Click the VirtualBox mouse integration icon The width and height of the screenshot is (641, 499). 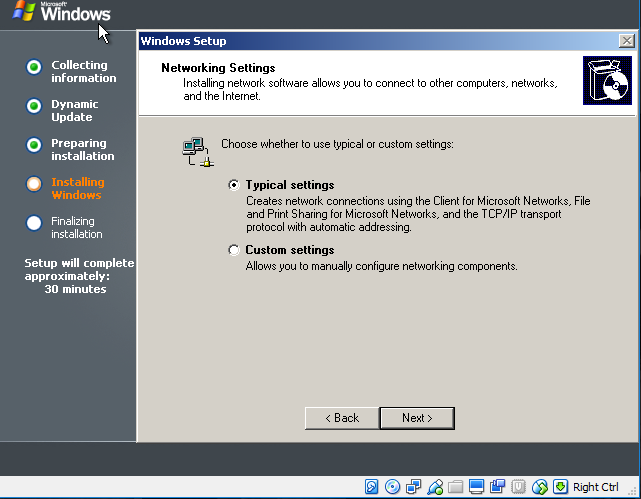click(540, 487)
